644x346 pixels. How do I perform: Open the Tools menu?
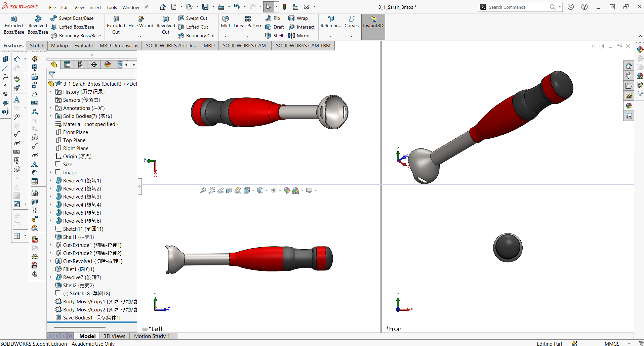pyautogui.click(x=112, y=7)
